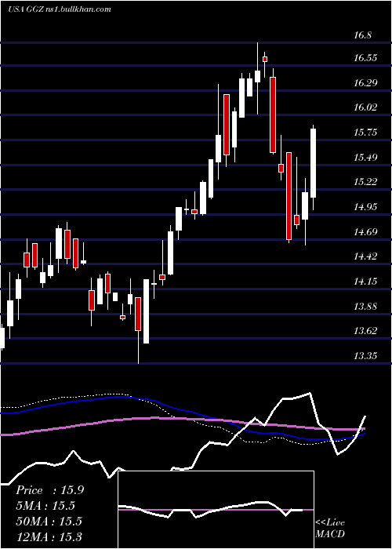Select the 13.62 price axis label
Image resolution: width=392 pixels, height=549 pixels.
coord(365,331)
